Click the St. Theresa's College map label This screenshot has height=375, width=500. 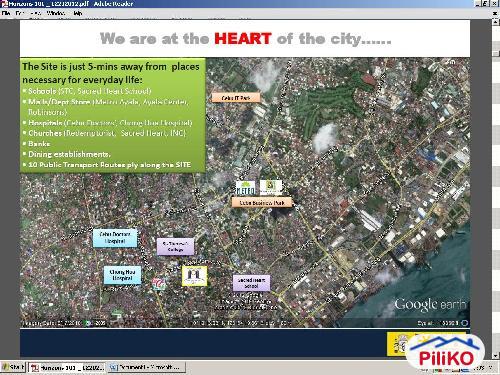pos(175,247)
